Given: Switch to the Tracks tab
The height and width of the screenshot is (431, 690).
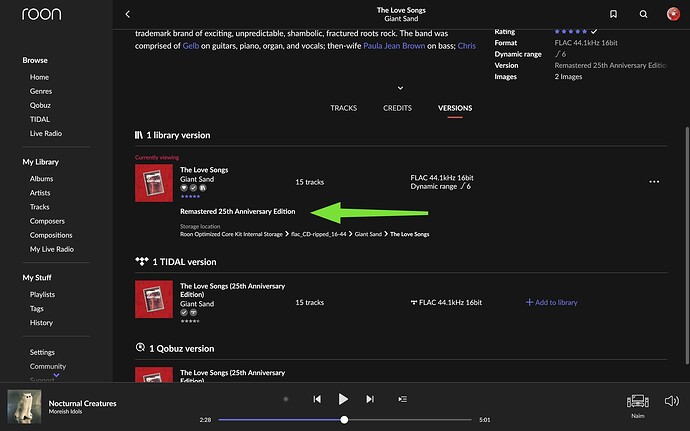Looking at the screenshot, I should click(343, 108).
